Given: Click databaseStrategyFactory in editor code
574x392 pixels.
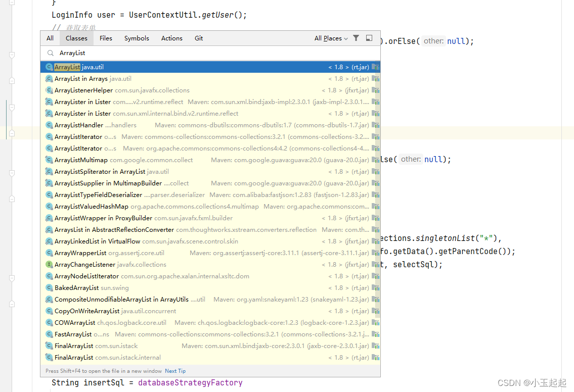Looking at the screenshot, I should (190, 383).
